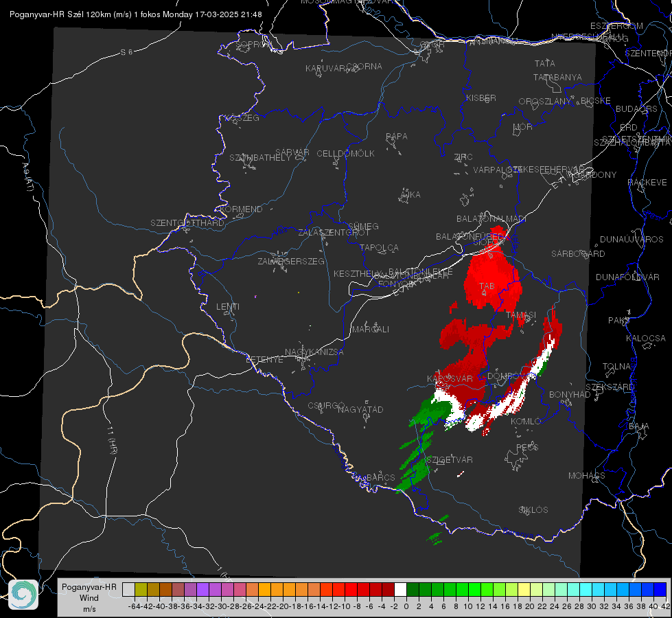Click the large green echo southwest of KAPOSVAR
The image size is (672, 618).
tap(430, 412)
